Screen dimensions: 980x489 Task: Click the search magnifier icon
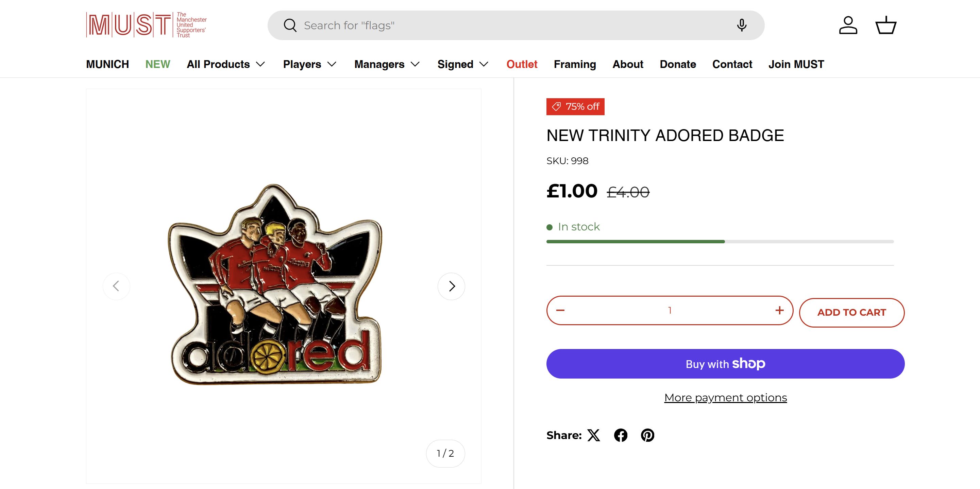(290, 25)
